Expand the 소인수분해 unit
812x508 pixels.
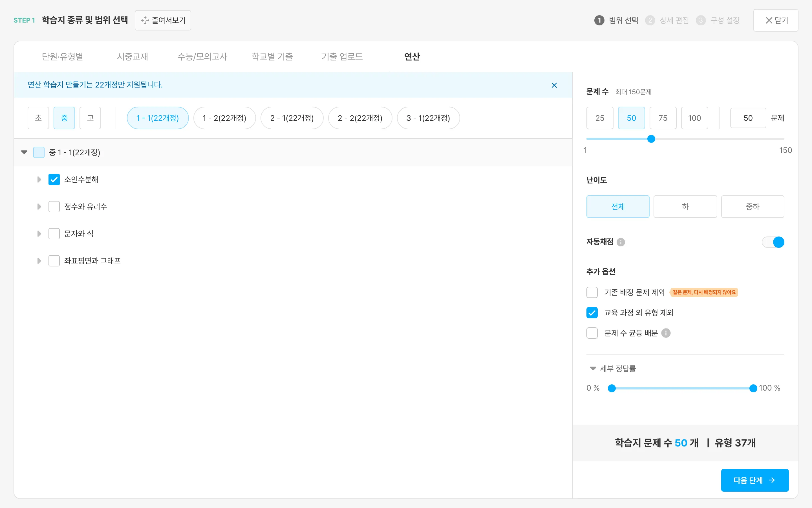coord(39,179)
